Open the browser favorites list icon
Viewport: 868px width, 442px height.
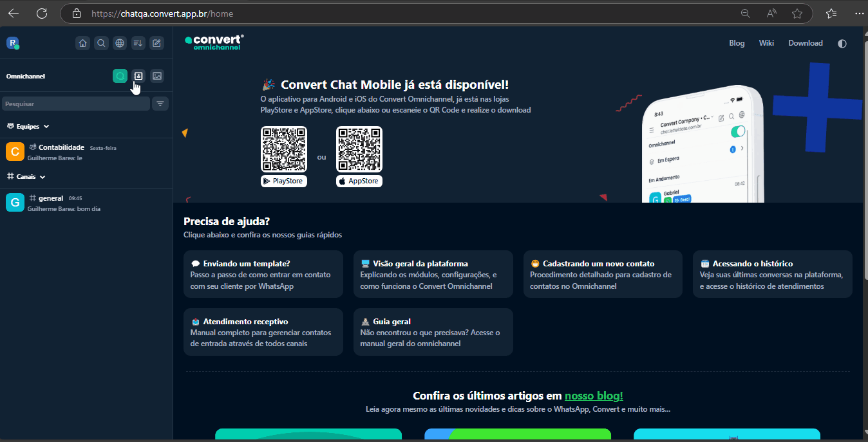tap(831, 13)
